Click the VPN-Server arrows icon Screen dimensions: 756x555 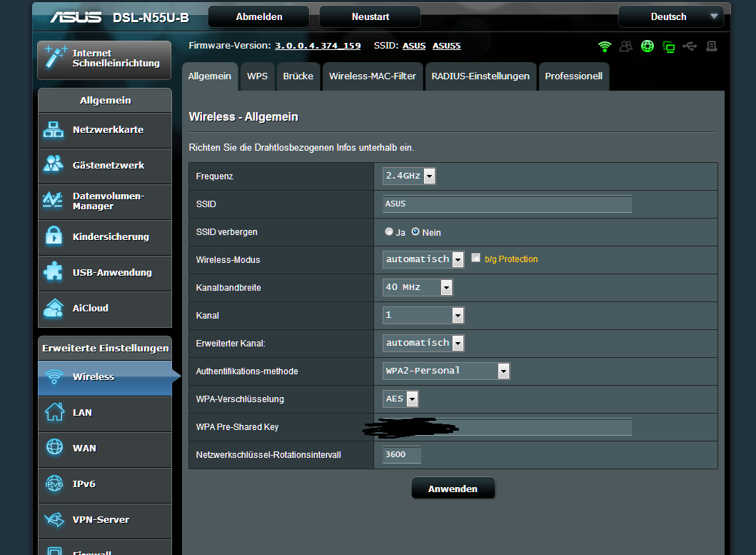pyautogui.click(x=54, y=519)
